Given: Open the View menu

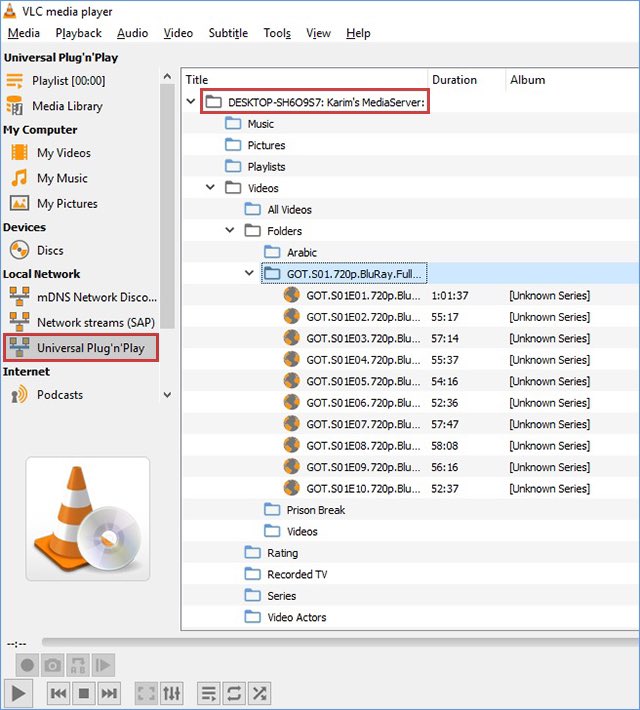Looking at the screenshot, I should pyautogui.click(x=318, y=33).
